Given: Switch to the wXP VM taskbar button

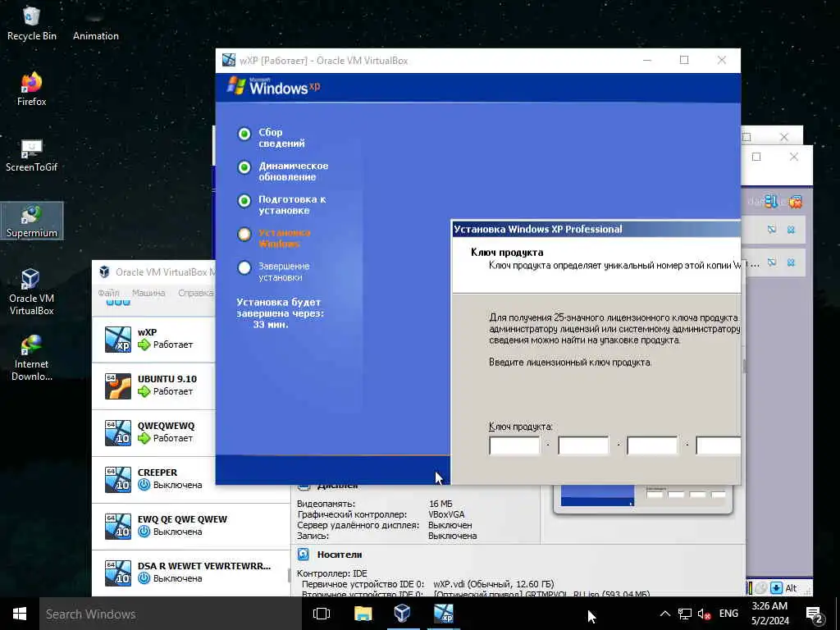Looking at the screenshot, I should point(443,614).
